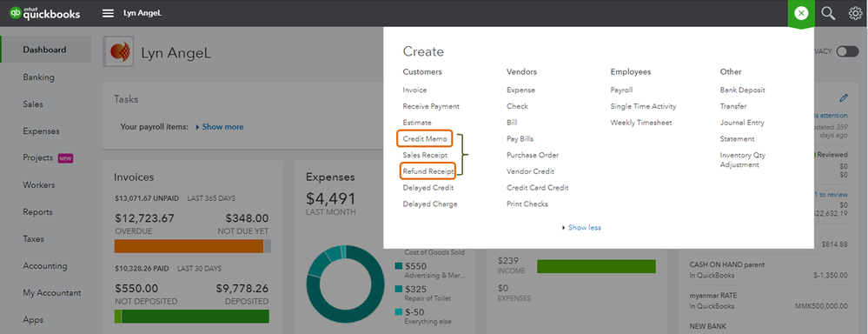Click the $9,778.26 deposited amount
The image size is (868, 334).
coord(242,289)
